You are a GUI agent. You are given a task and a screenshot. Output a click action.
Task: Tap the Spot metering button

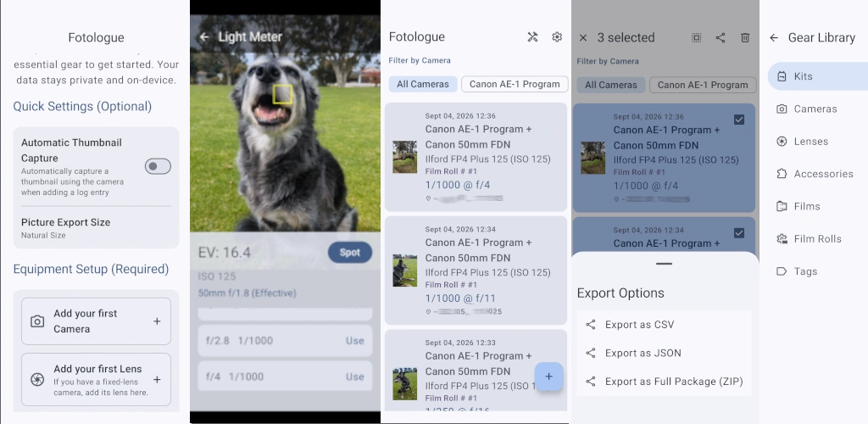pyautogui.click(x=350, y=253)
